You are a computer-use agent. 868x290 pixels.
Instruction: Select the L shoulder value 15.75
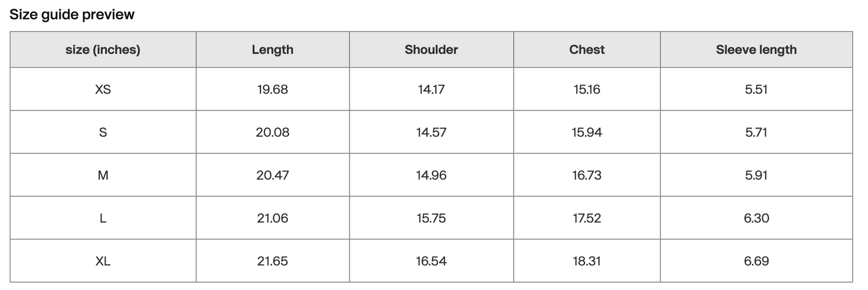431,218
